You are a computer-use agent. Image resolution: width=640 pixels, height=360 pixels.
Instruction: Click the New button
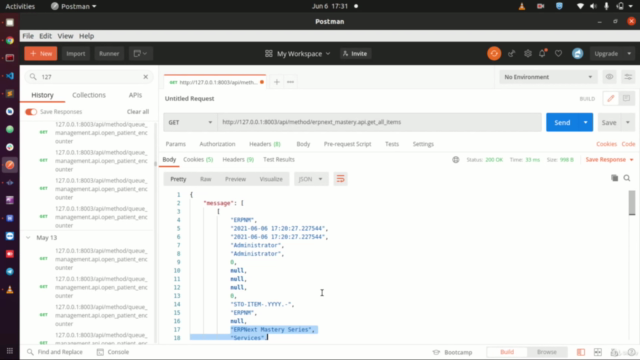pos(41,53)
